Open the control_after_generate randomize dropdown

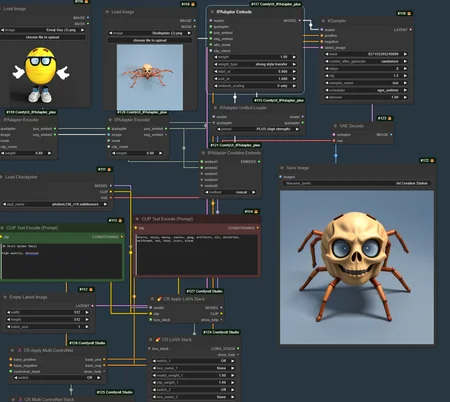click(366, 61)
